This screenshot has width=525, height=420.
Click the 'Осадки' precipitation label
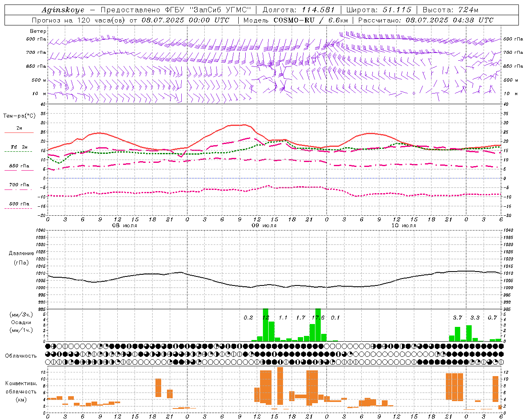(21, 322)
